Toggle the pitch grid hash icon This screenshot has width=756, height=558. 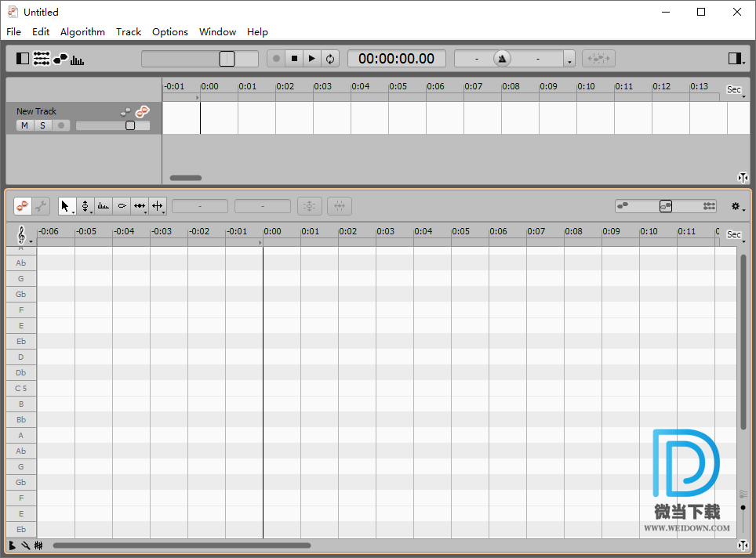click(x=38, y=545)
